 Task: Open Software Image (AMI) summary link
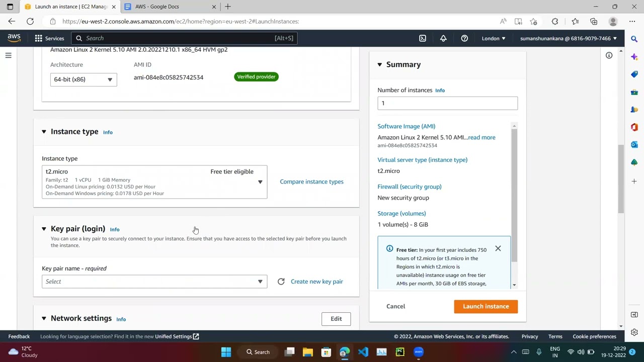coord(407,126)
